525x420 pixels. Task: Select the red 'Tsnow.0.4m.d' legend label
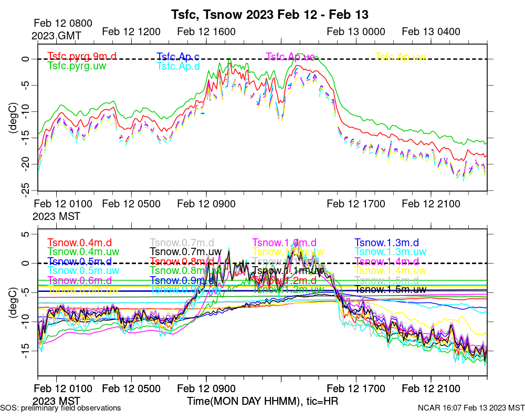click(79, 243)
